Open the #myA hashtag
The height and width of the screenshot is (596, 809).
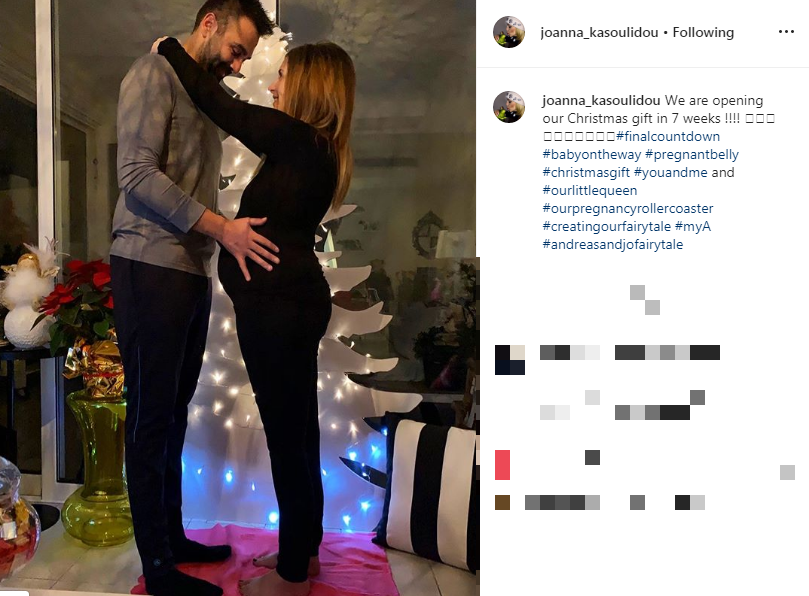click(x=693, y=226)
